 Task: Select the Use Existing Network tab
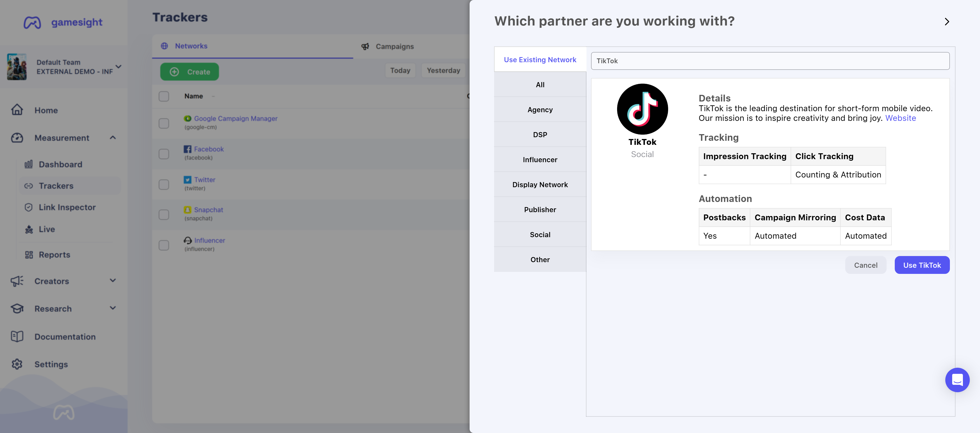click(540, 59)
